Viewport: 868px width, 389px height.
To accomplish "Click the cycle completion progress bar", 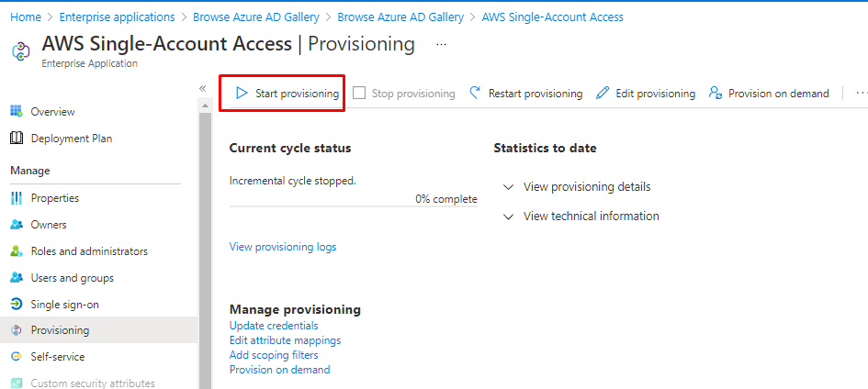I will pos(353,206).
